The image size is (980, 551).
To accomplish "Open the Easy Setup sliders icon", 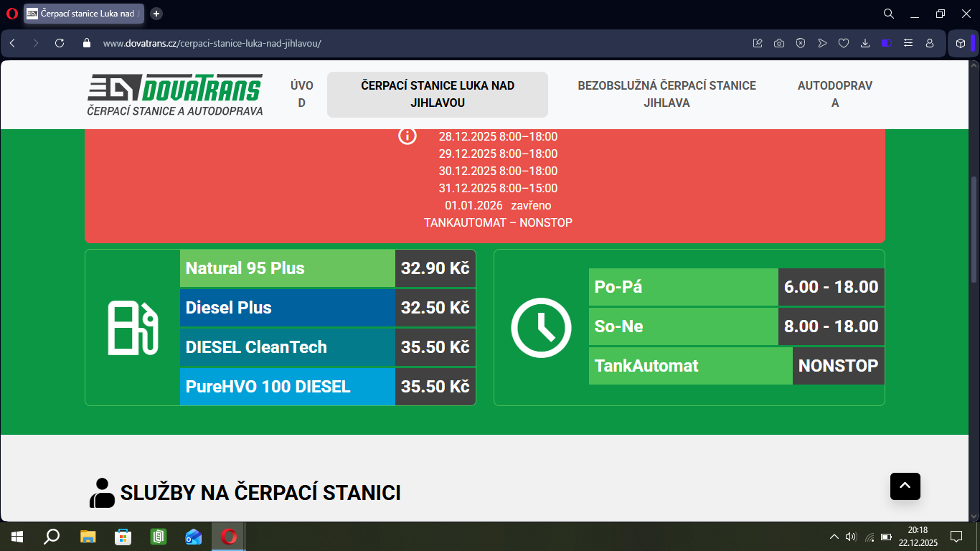I will (x=908, y=43).
